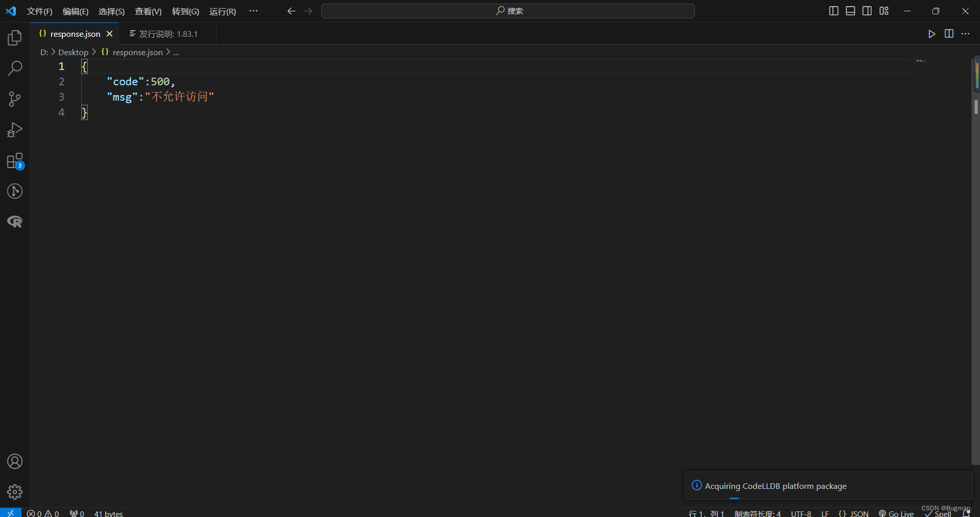Open the 选择(S) menu

point(111,11)
